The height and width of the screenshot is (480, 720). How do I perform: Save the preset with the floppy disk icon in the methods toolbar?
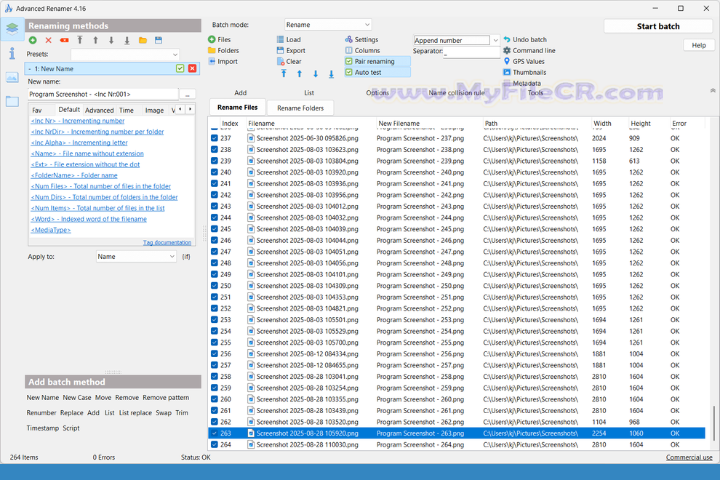pyautogui.click(x=158, y=40)
